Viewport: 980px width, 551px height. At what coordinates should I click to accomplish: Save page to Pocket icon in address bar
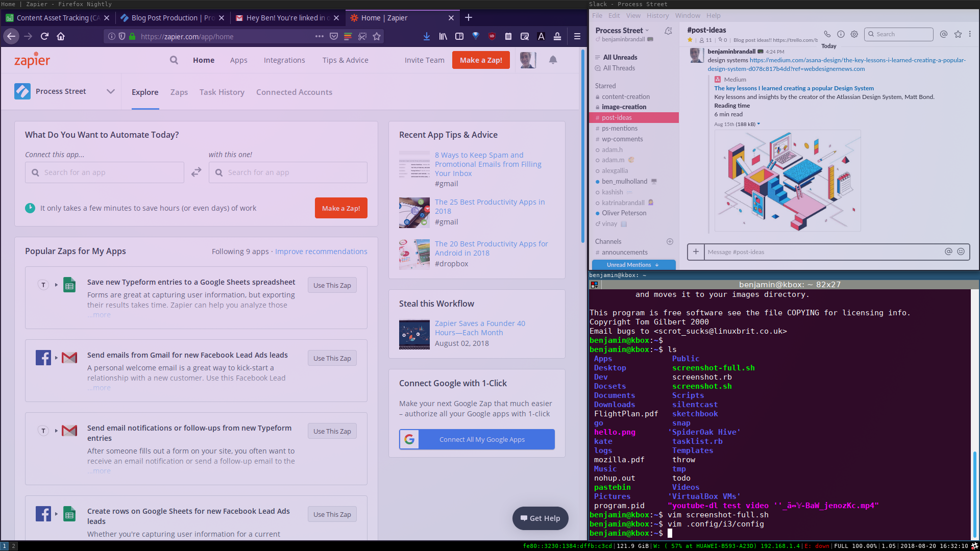(334, 36)
